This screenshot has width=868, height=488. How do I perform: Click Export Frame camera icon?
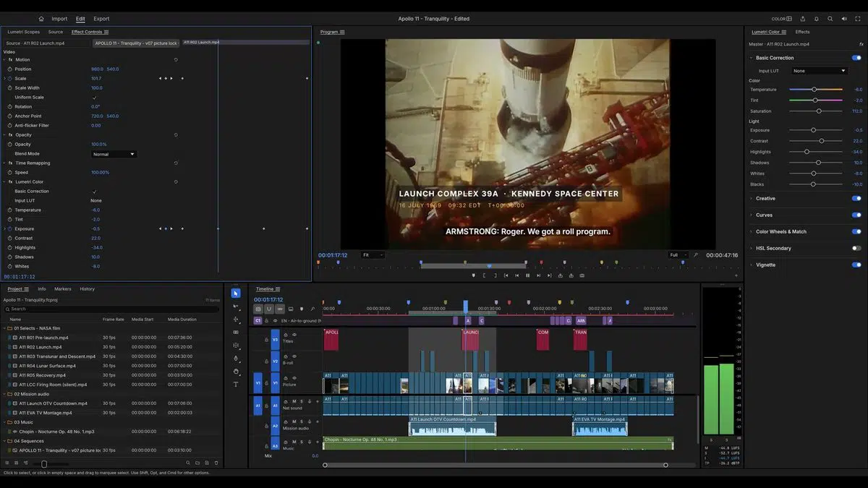[x=582, y=275]
